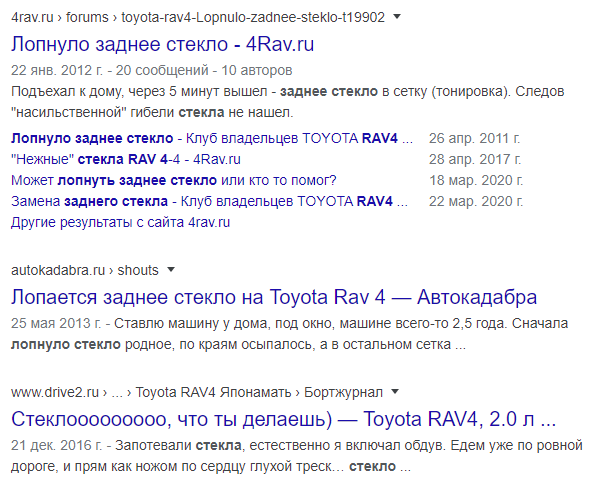Click snippet starting '25 мая 2013 г. - Ставлю машину'
606x488 pixels.
coord(289,334)
